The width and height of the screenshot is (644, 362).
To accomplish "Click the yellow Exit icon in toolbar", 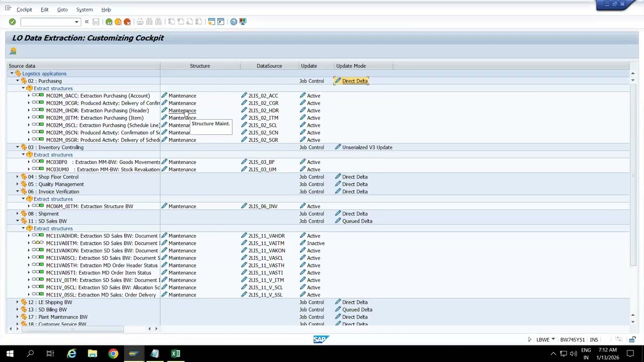I will tap(118, 22).
